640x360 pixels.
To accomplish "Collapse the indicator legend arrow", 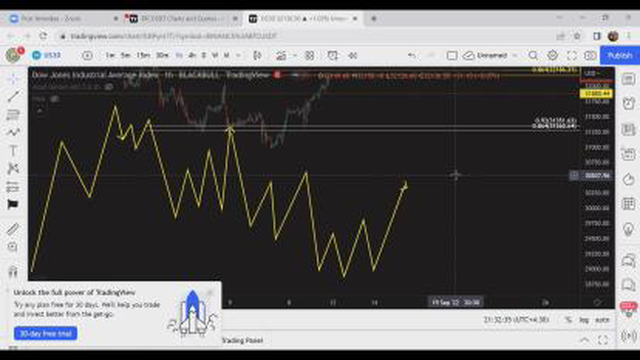I will [40, 111].
